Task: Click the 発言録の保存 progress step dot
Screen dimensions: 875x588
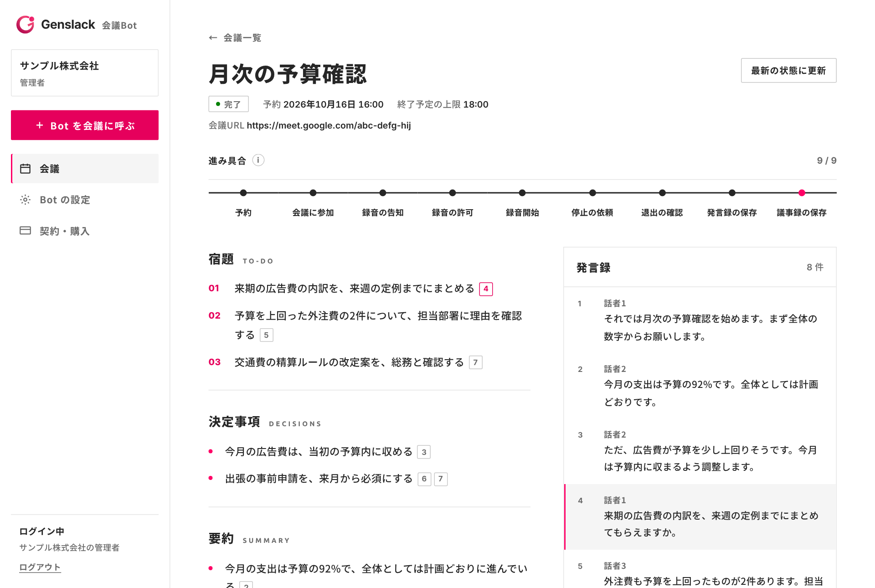Action: click(x=732, y=193)
